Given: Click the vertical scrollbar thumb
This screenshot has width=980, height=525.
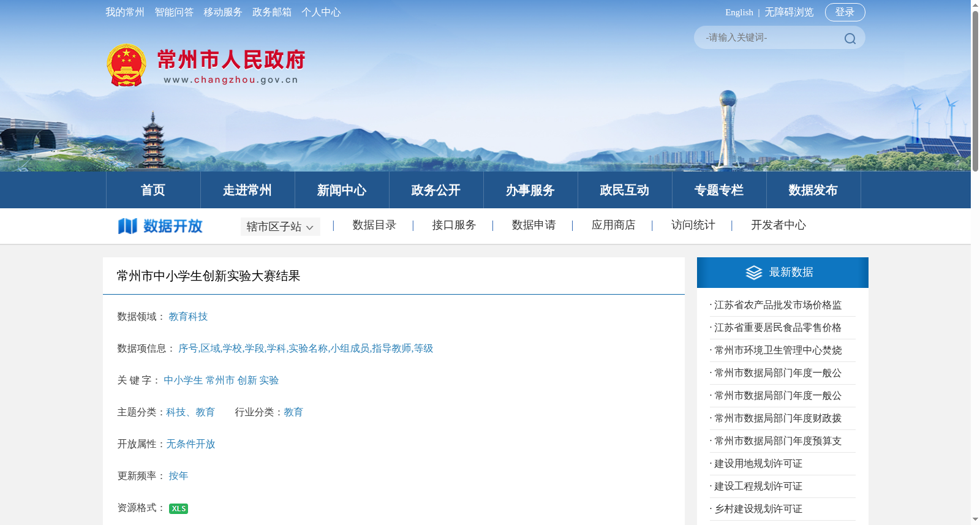Looking at the screenshot, I should coord(975,91).
